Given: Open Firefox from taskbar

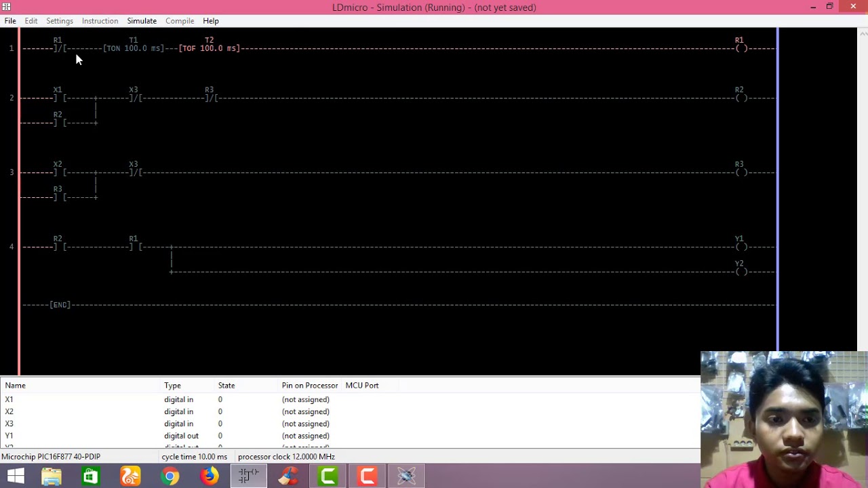Looking at the screenshot, I should [210, 476].
